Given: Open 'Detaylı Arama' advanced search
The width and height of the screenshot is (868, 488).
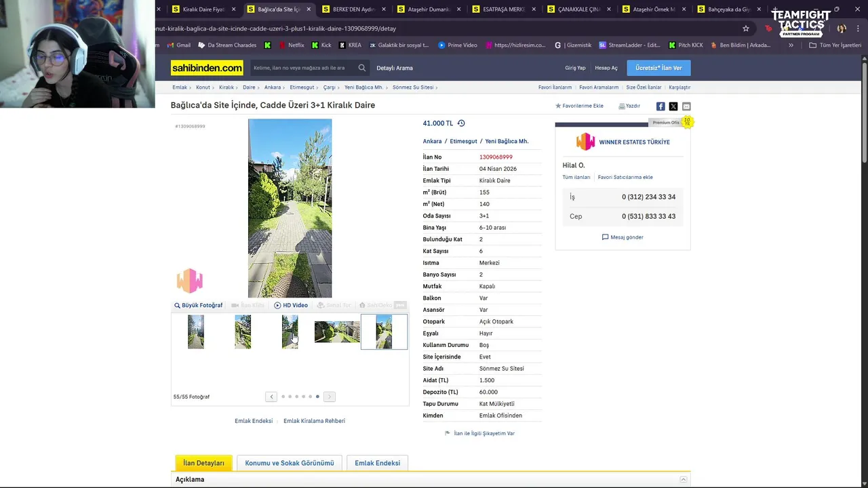Looking at the screenshot, I should 395,68.
